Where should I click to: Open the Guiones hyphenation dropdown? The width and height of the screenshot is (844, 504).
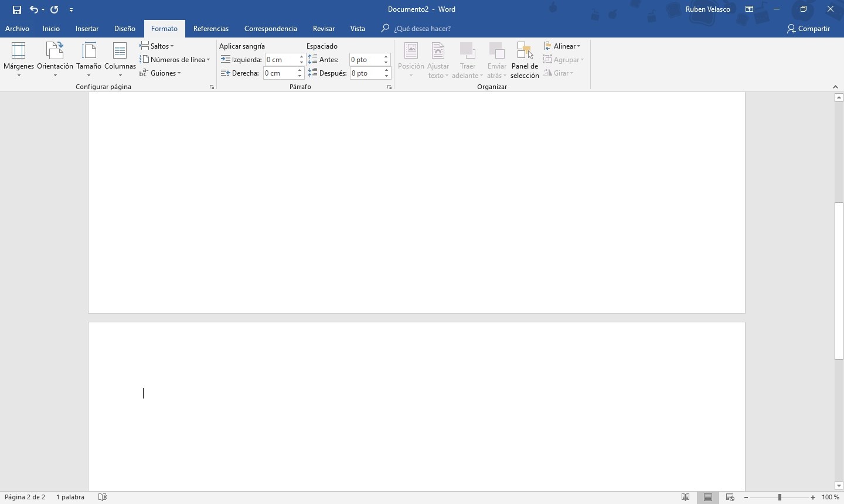tap(160, 73)
